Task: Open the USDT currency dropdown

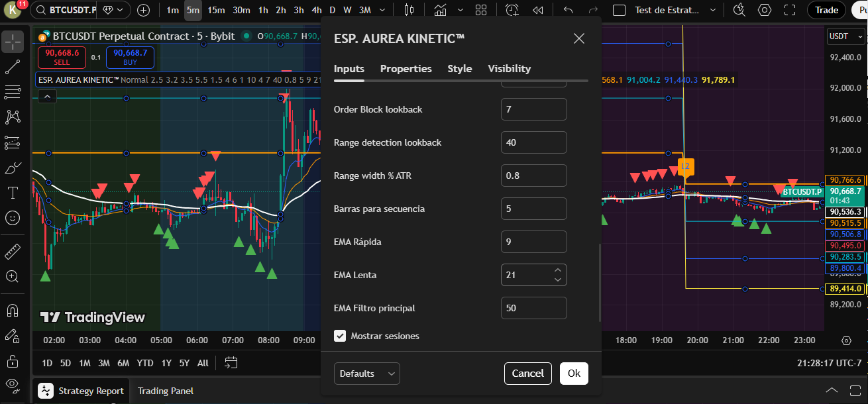Action: [x=845, y=36]
